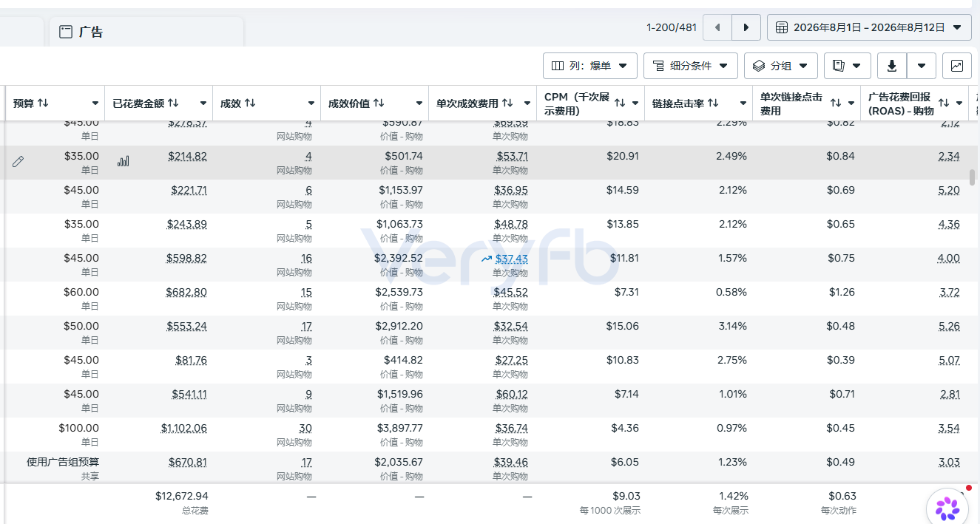The width and height of the screenshot is (980, 524).
Task: Sort by the 成效价值 column header
Action: [379, 103]
